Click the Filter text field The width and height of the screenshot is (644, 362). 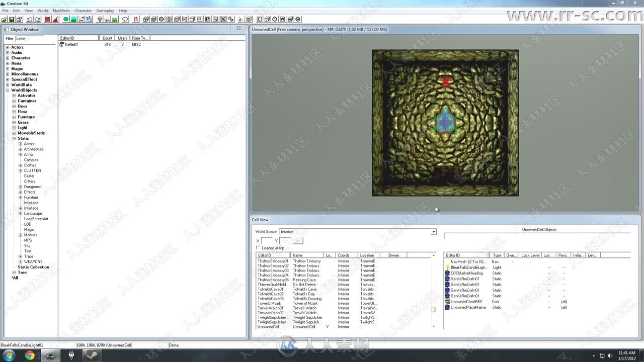[29, 39]
